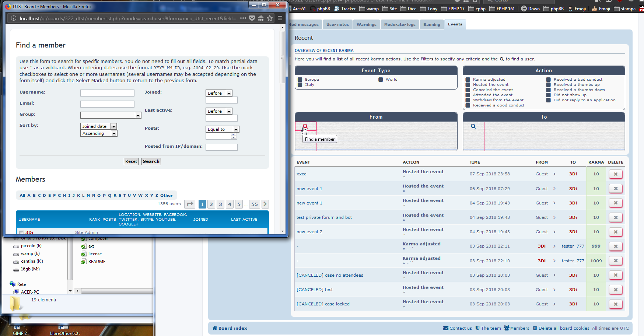Click the Email input field

[x=107, y=104]
